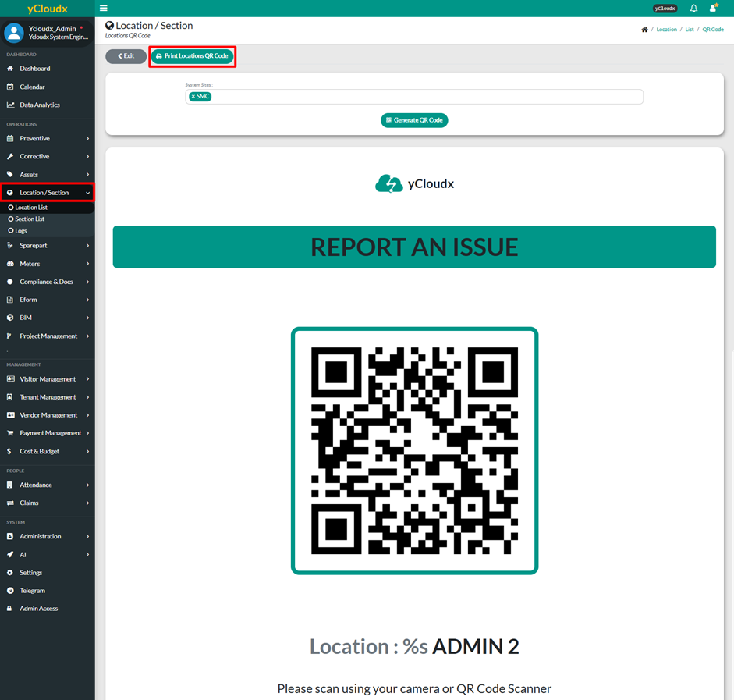Click the Payment Management cart icon
The image size is (734, 700).
coord(10,433)
